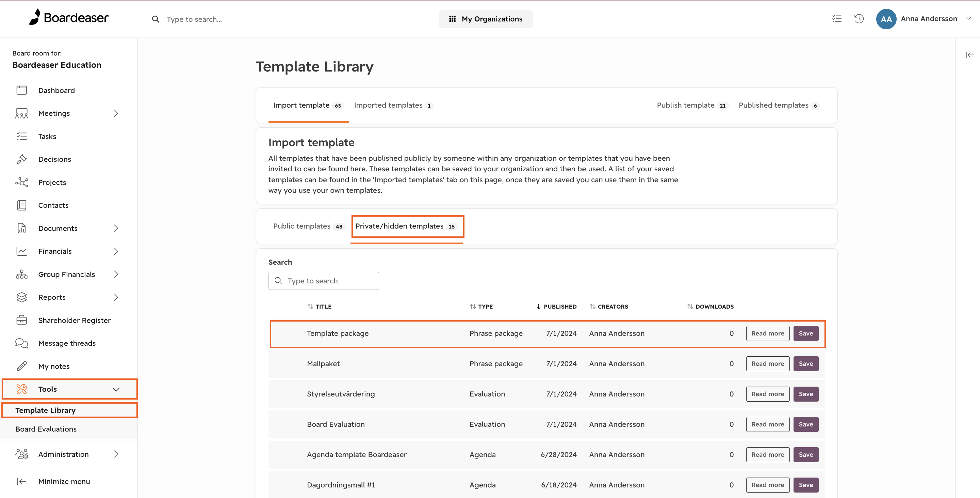The height and width of the screenshot is (498, 980).
Task: Sort the table by Title column
Action: [320, 307]
